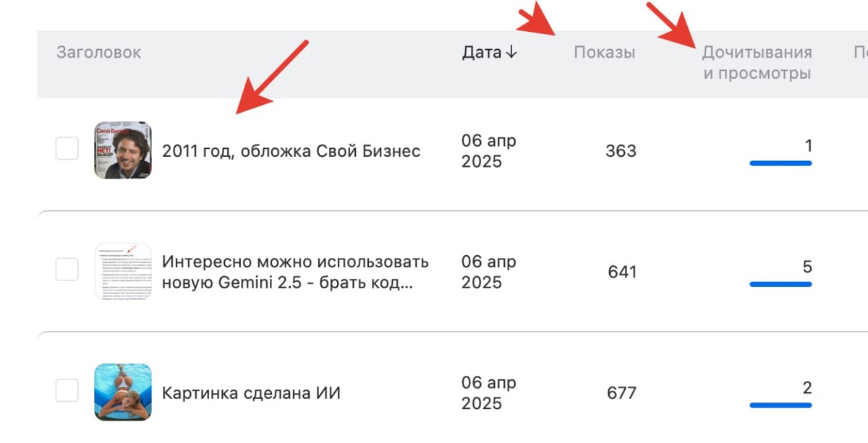The width and height of the screenshot is (868, 443).
Task: Sort by the Дата column header
Action: 482,53
